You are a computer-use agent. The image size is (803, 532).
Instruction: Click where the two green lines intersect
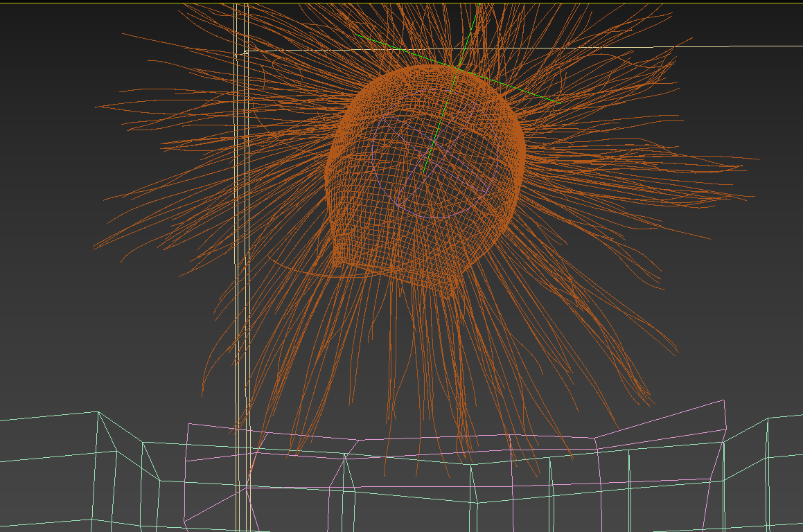tap(459, 68)
